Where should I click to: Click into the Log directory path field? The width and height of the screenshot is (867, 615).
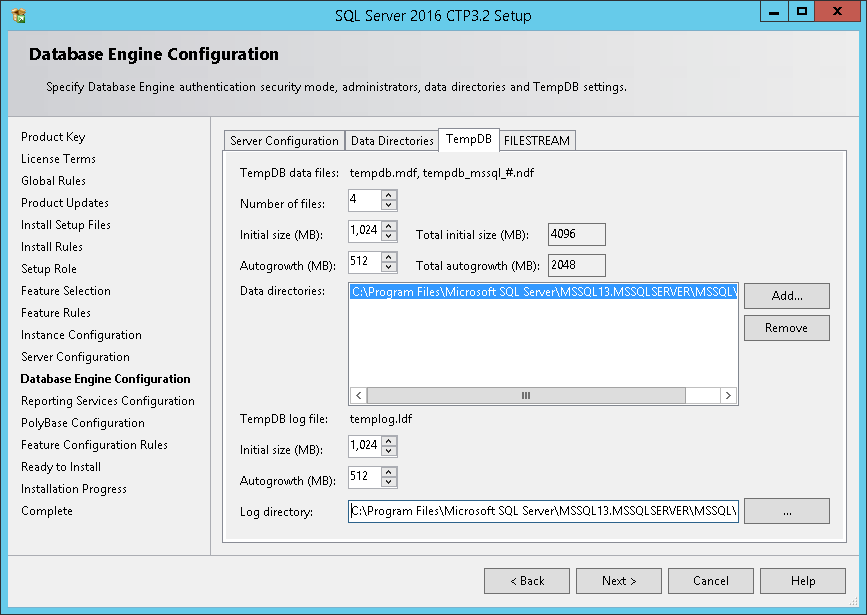click(x=543, y=511)
